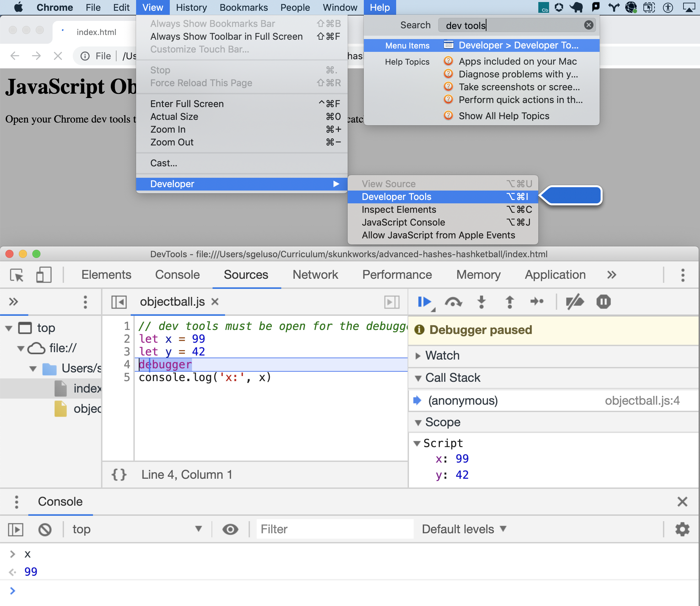Collapse the file:// tree node
This screenshot has height=606, width=700.
point(21,348)
